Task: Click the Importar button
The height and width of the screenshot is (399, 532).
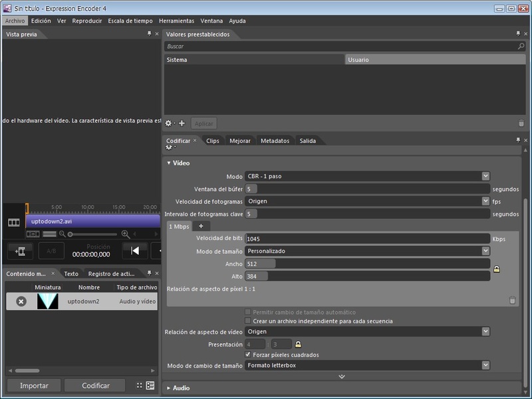Action: point(34,386)
